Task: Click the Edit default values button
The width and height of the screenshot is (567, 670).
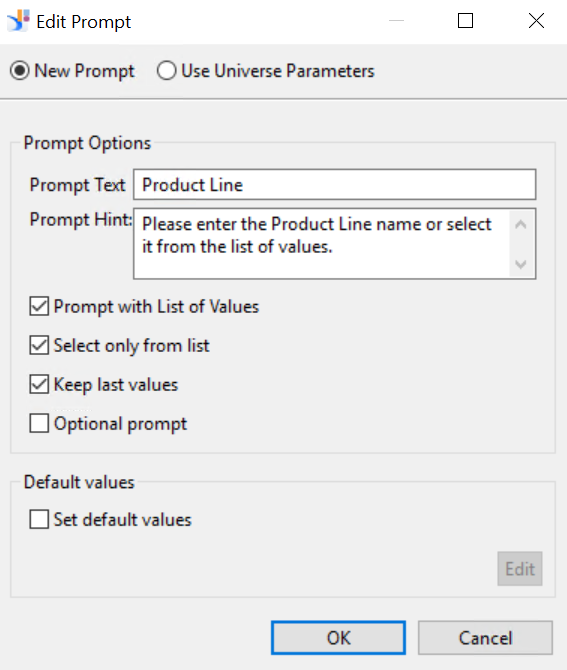Action: coord(520,569)
